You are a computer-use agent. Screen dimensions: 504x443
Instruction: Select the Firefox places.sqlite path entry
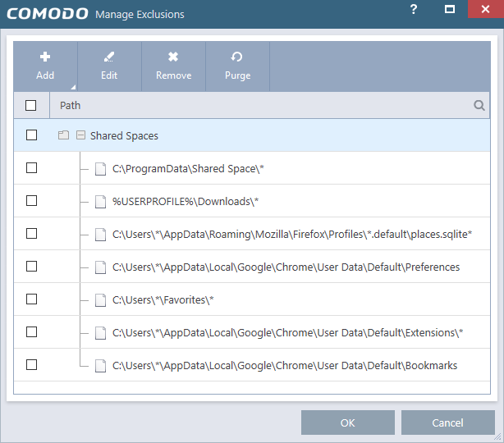pos(292,234)
